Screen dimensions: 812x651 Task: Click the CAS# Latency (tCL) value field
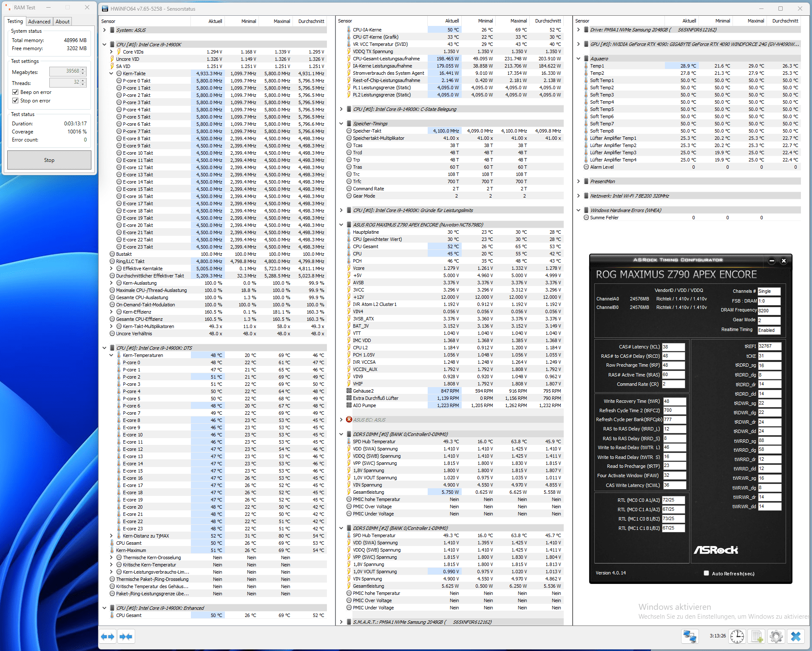click(673, 347)
